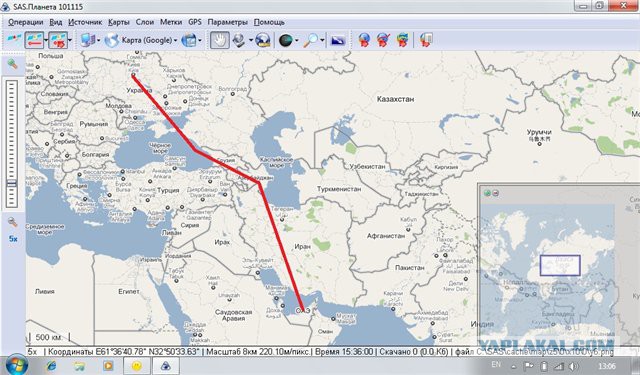Click the red button on the minimap panel
Screen dimensions: 640x375
click(x=495, y=193)
